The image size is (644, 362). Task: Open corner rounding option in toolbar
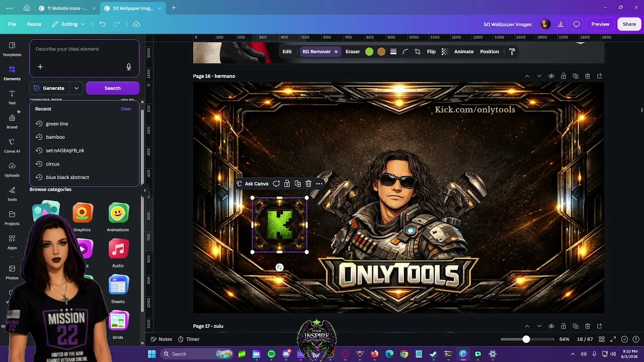[x=406, y=52]
